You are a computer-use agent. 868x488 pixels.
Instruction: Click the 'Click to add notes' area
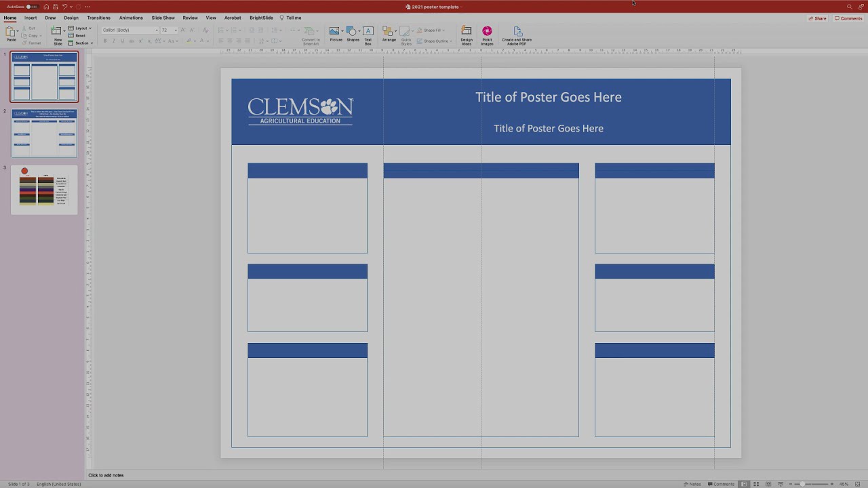click(106, 475)
